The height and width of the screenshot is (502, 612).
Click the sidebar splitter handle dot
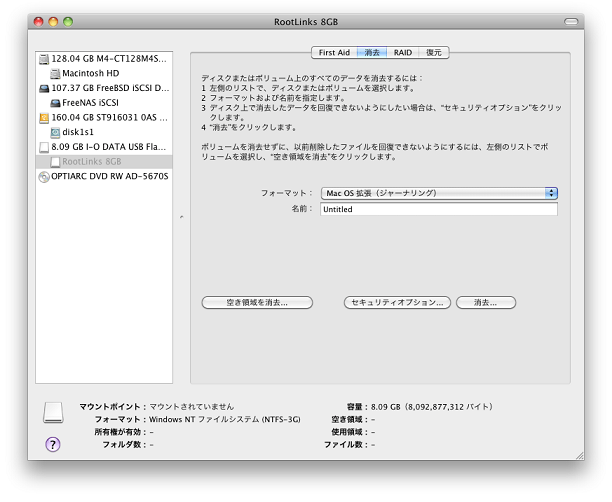[181, 217]
